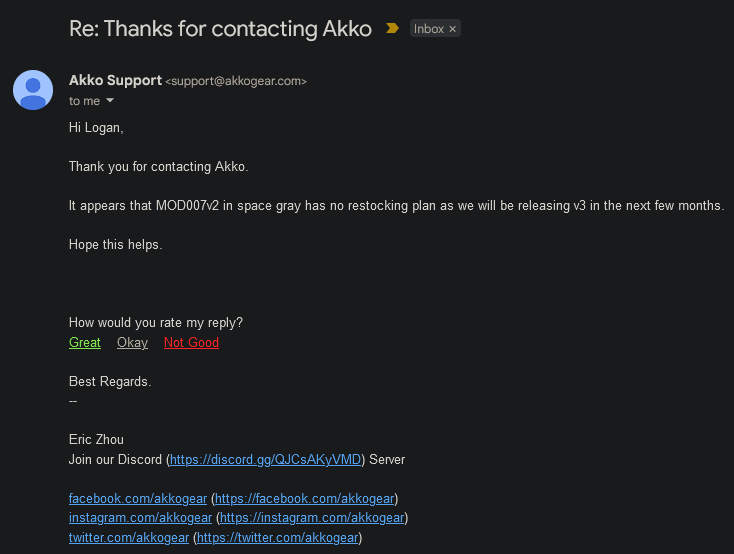Viewport: 734px width, 554px height.
Task: Rate the reply as Great
Action: tap(85, 343)
